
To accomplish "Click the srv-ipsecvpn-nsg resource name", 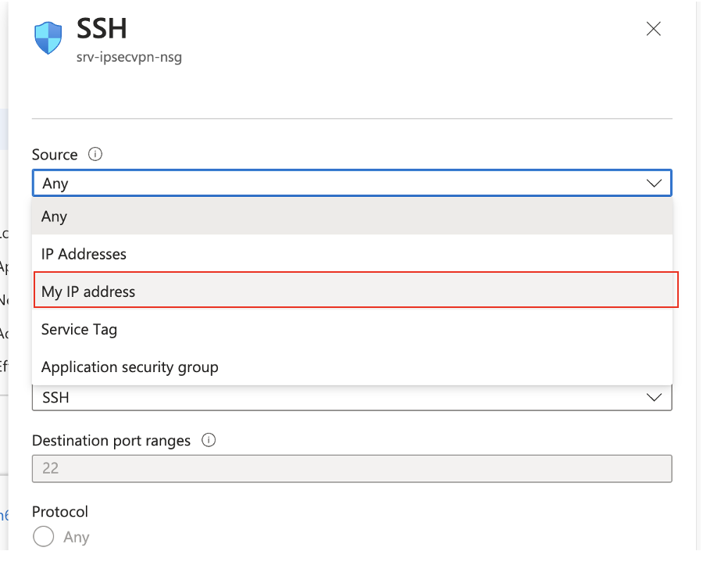I will coord(129,57).
